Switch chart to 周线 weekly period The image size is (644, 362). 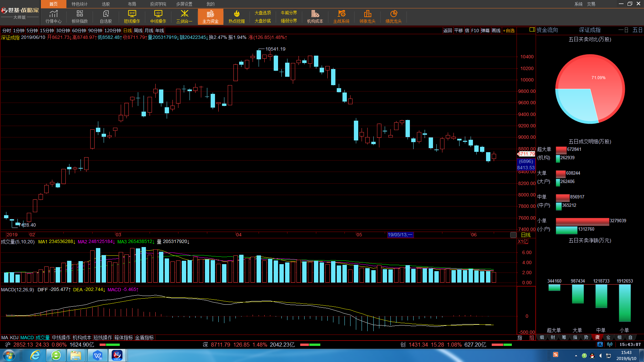pyautogui.click(x=138, y=31)
